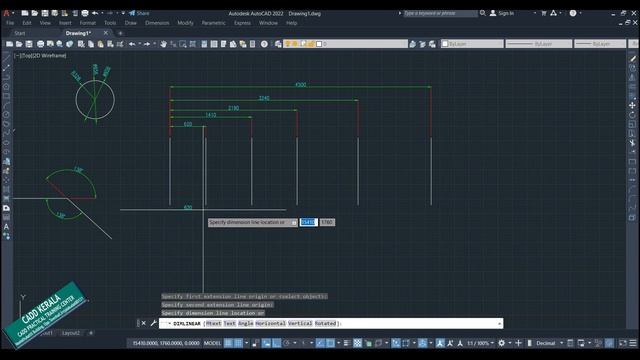The image size is (640, 360).
Task: Open the Dimension menu
Action: pyautogui.click(x=157, y=23)
